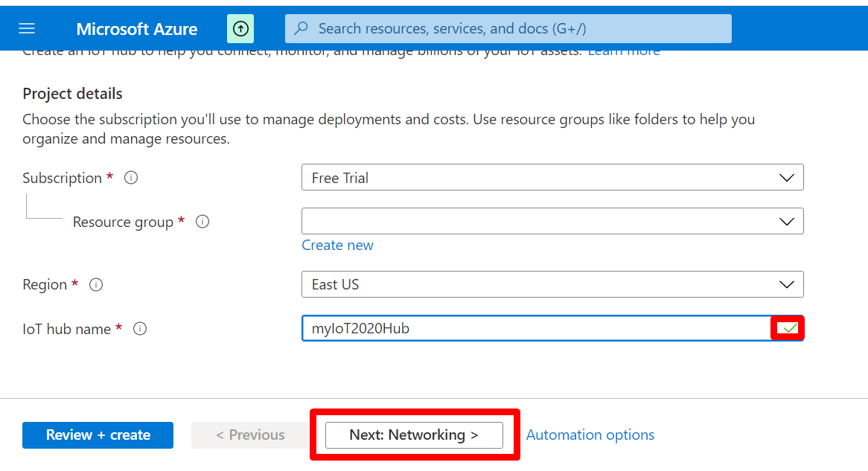The height and width of the screenshot is (471, 868).
Task: Focus the search resources, services, and docs box
Action: click(x=508, y=29)
